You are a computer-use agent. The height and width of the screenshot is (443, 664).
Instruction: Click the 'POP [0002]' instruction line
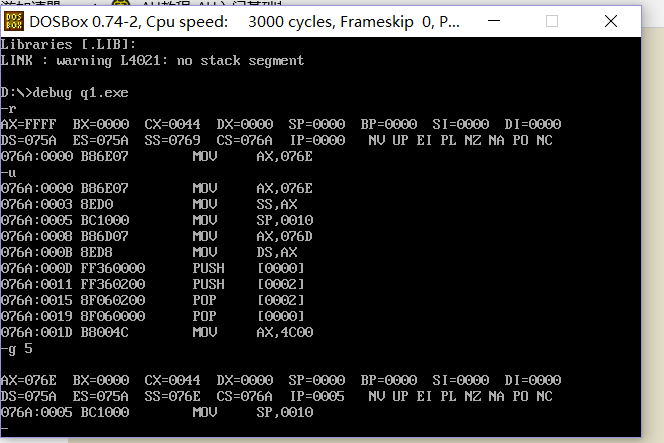click(x=152, y=301)
